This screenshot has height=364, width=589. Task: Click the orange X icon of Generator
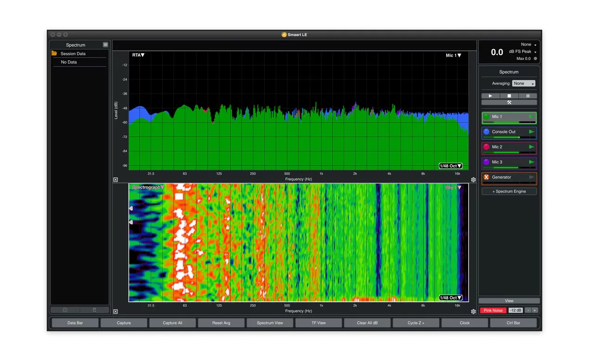coord(487,177)
